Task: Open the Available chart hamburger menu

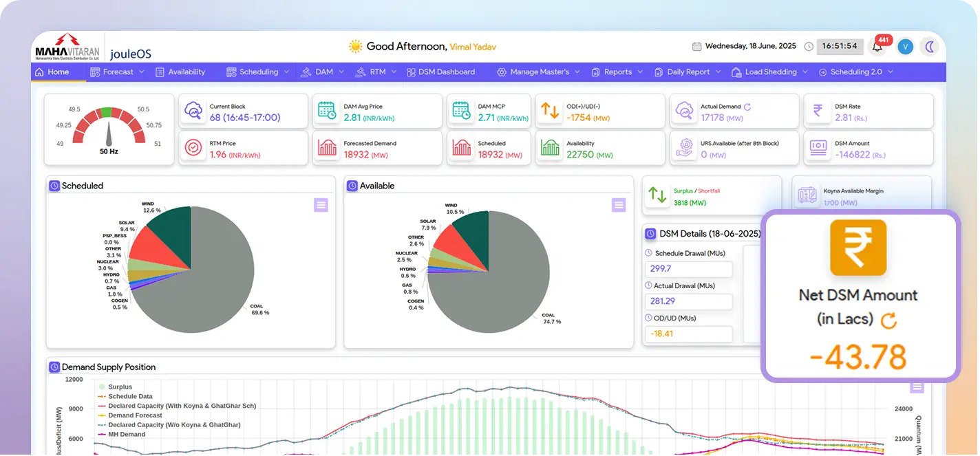Action: (x=619, y=205)
